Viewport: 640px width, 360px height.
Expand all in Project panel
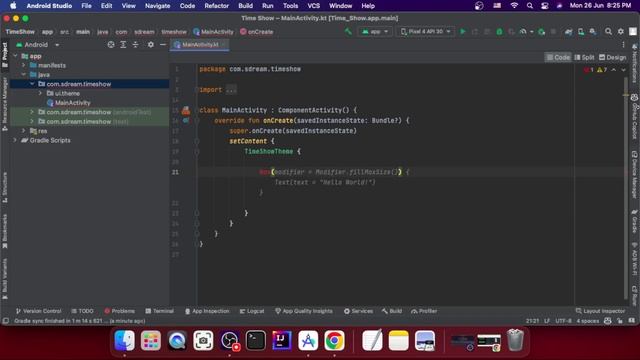123,44
